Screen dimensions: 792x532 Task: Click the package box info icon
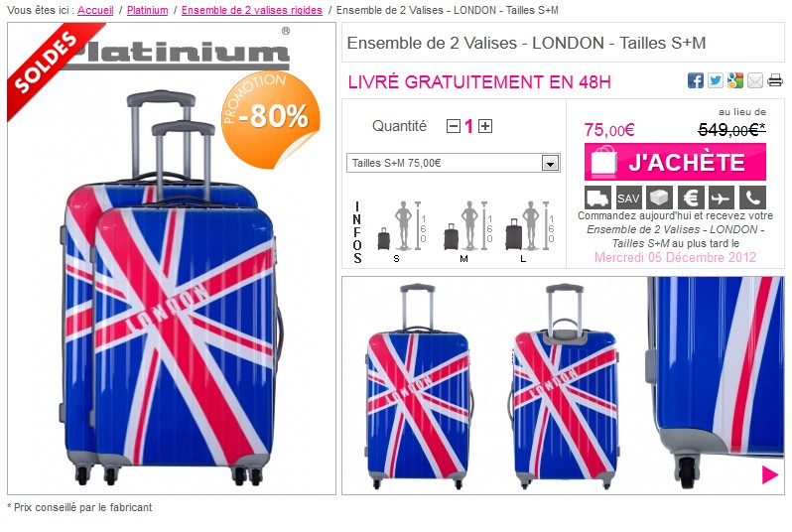tap(659, 198)
